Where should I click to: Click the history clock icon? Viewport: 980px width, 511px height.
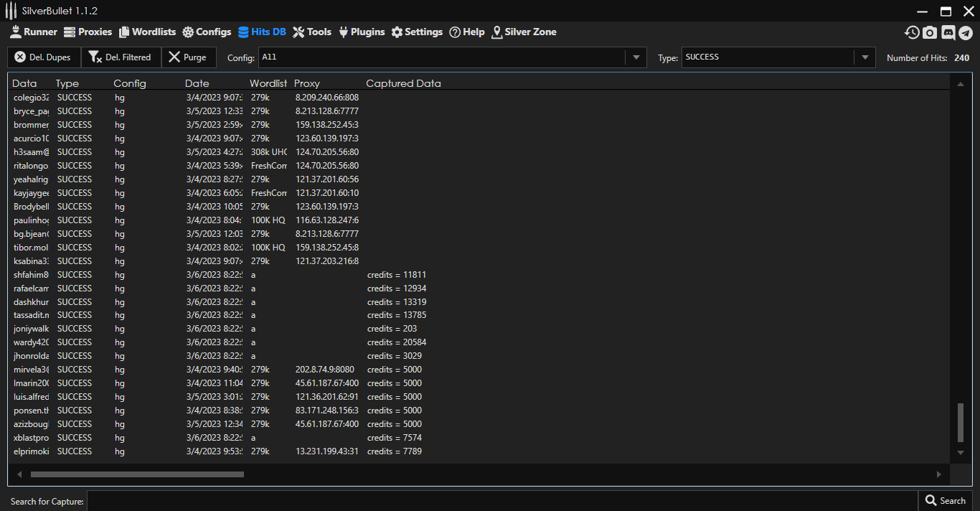(x=912, y=32)
